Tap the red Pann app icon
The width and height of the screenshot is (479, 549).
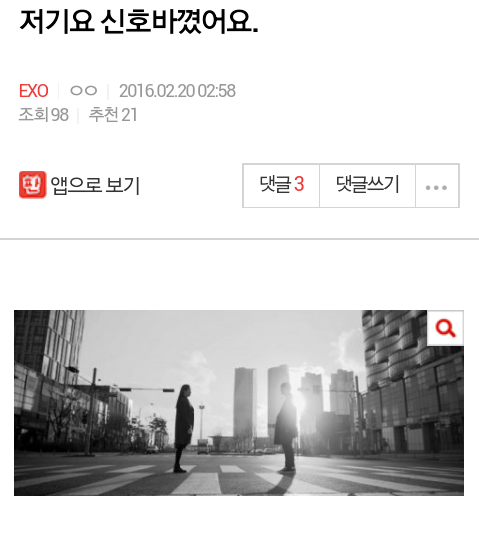pos(32,185)
